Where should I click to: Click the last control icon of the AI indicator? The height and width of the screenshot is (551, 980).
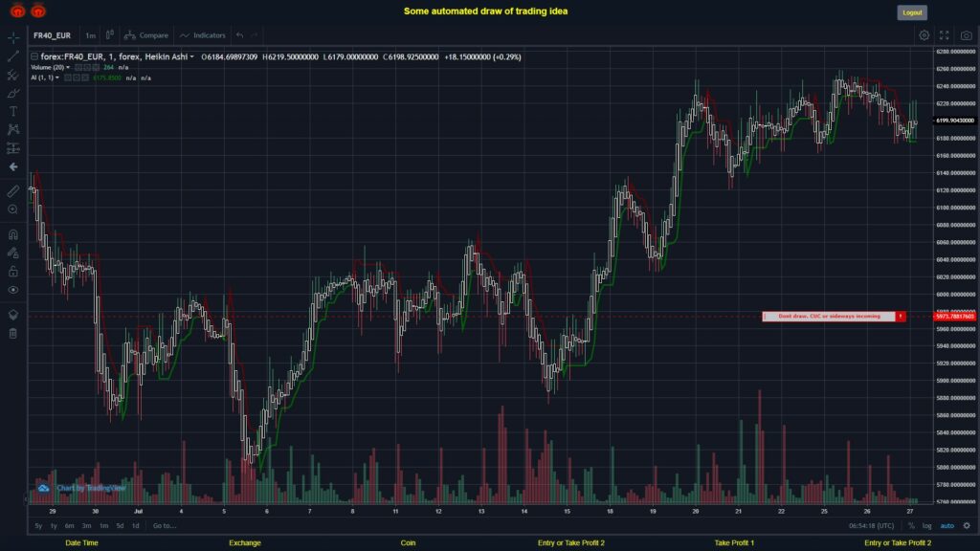(x=85, y=78)
